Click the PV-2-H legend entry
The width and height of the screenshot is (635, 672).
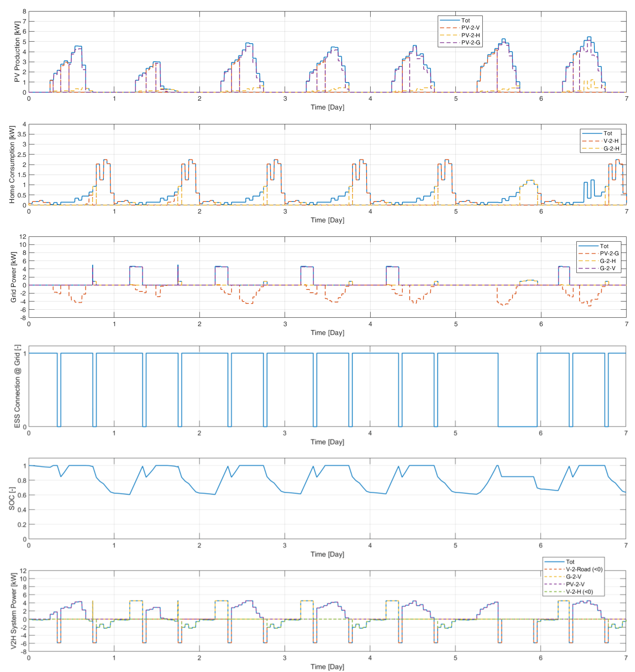(x=470, y=35)
